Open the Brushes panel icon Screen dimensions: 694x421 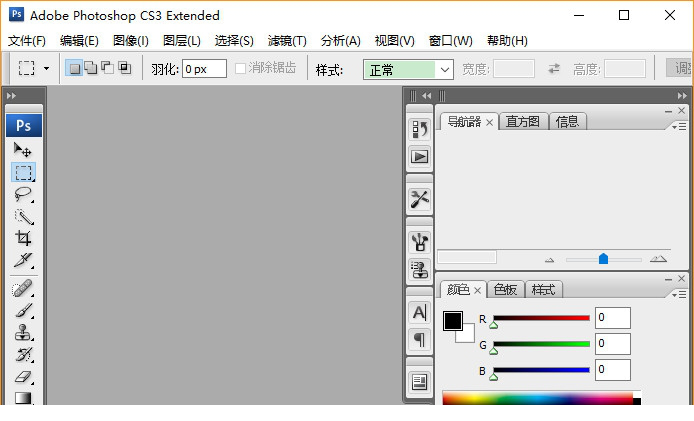[x=419, y=242]
